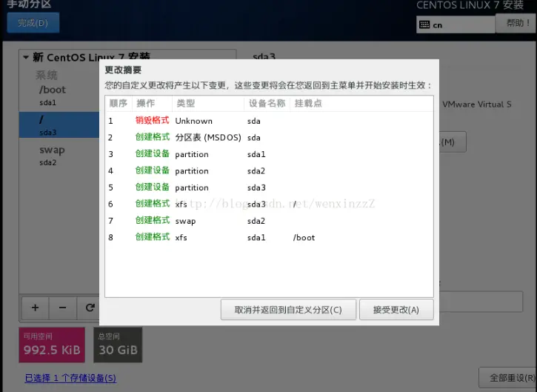
Task: Select the row 3 partition sda1 entry
Action: pos(269,154)
